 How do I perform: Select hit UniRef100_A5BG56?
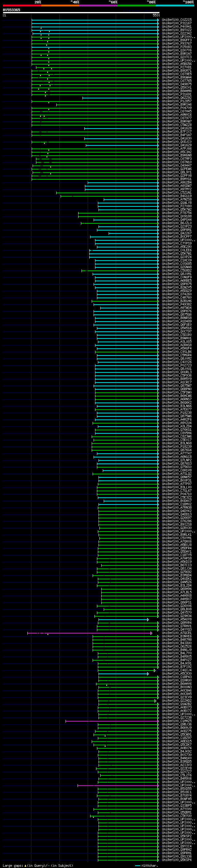click(x=176, y=64)
